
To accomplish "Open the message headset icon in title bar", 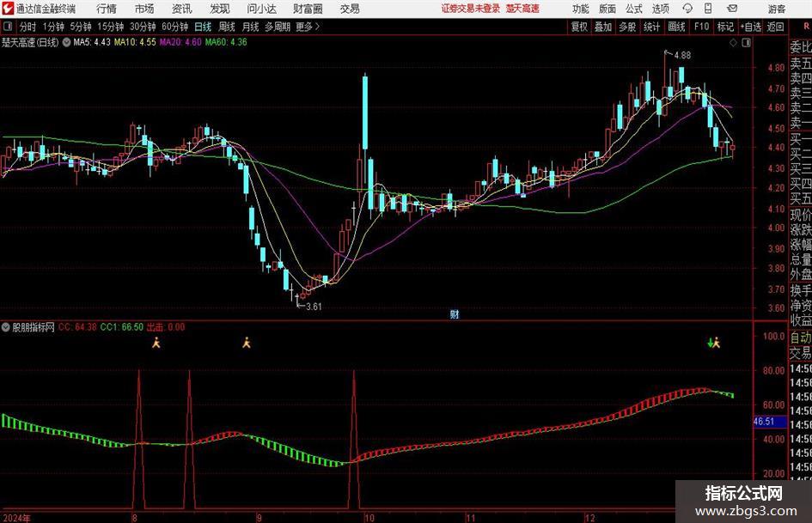I will click(687, 9).
